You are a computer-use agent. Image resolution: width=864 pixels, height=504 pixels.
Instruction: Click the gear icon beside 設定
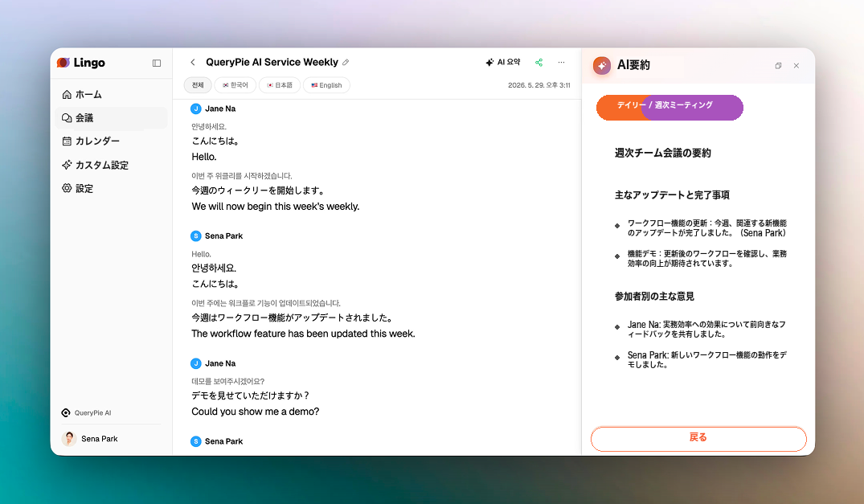(x=67, y=188)
